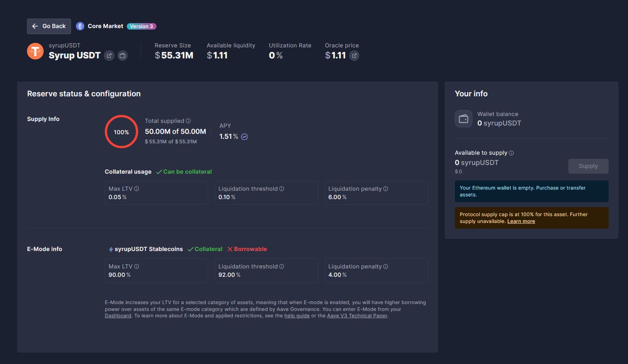This screenshot has width=628, height=364.
Task: Click add-to-wallet icon beside Syrup USDT
Action: [122, 56]
